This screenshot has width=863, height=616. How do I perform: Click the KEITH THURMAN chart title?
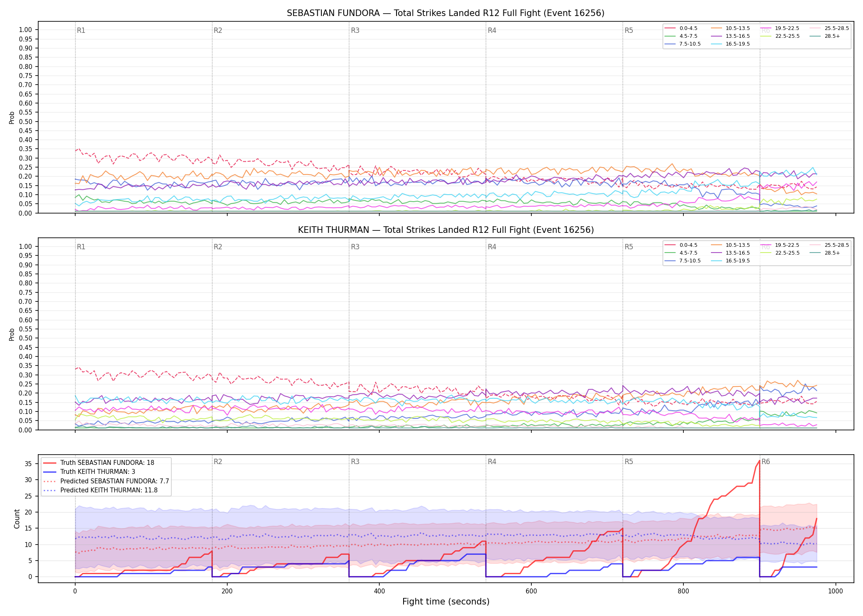pos(446,230)
